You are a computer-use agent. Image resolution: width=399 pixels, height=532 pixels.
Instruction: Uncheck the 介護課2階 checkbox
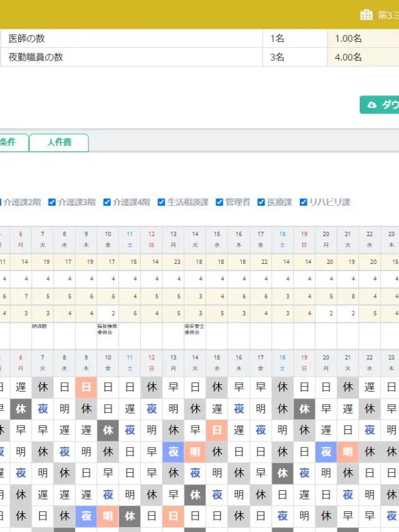tap(1, 202)
